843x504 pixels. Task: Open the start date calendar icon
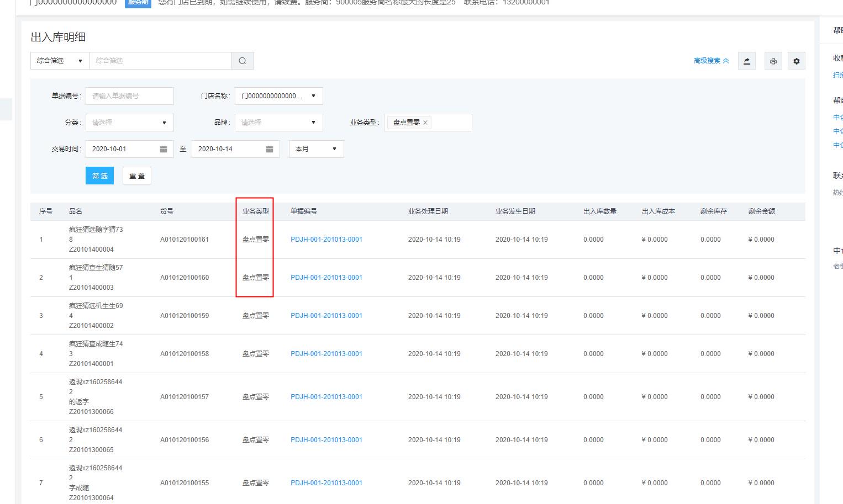point(164,149)
